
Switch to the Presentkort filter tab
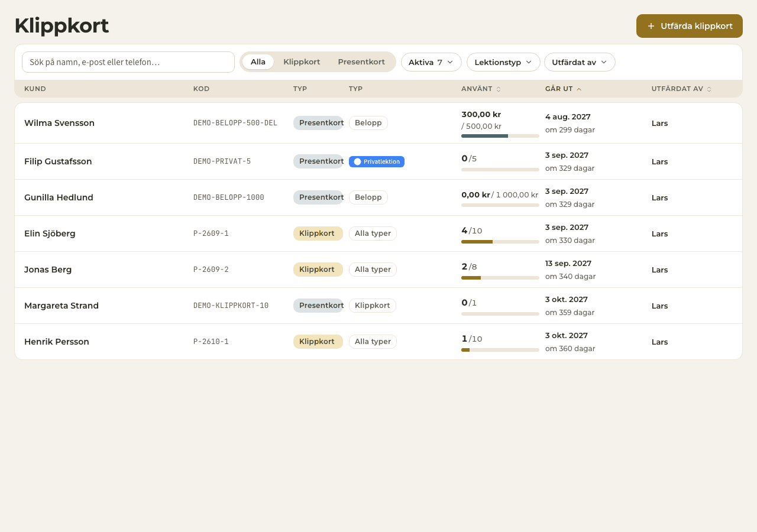coord(361,62)
